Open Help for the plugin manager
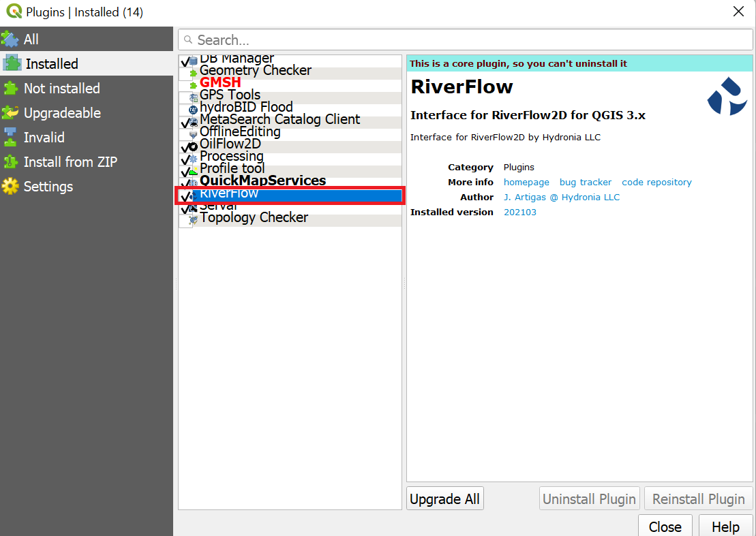This screenshot has width=756, height=536. (725, 526)
